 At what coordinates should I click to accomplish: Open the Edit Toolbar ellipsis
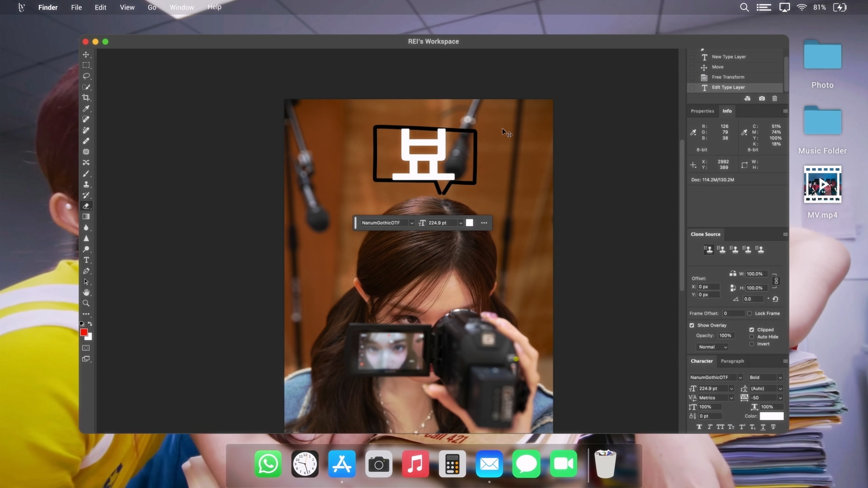pyautogui.click(x=86, y=314)
